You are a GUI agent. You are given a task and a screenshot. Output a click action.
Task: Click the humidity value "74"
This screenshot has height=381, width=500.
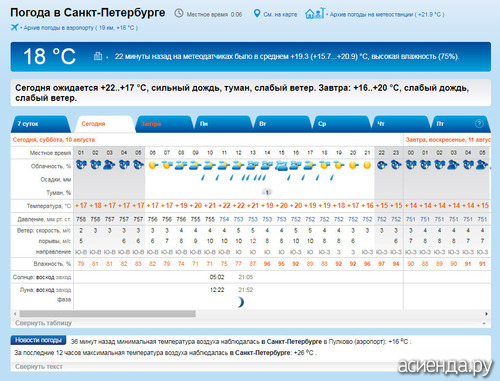coord(181,264)
